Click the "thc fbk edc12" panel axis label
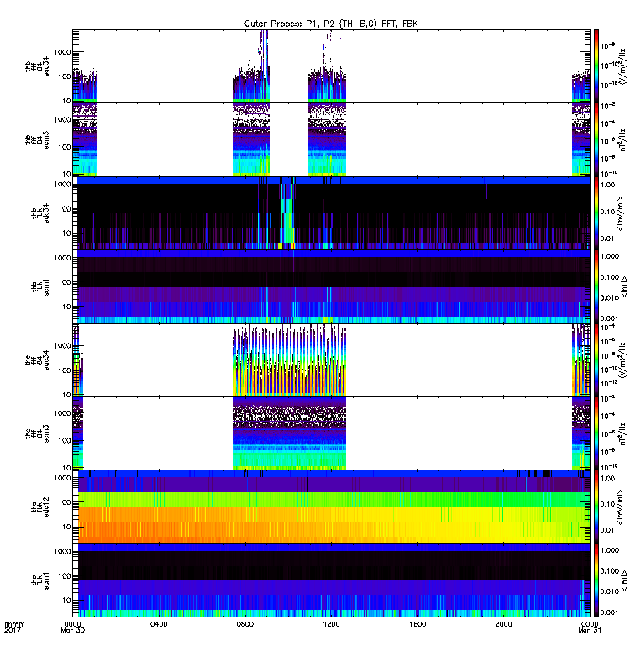 (x=39, y=507)
